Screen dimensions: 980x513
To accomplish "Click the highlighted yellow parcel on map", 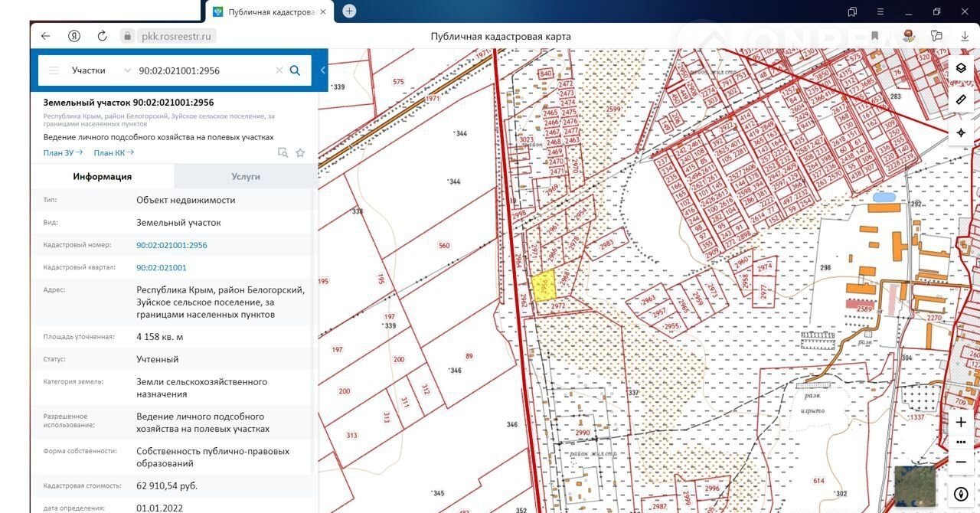I will click(543, 285).
